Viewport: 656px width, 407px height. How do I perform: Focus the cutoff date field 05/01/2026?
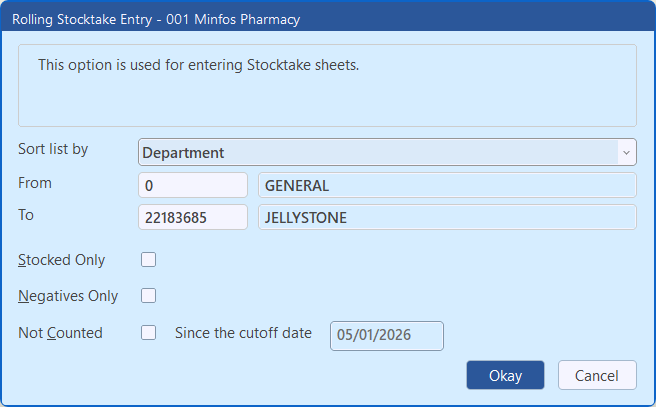(386, 335)
